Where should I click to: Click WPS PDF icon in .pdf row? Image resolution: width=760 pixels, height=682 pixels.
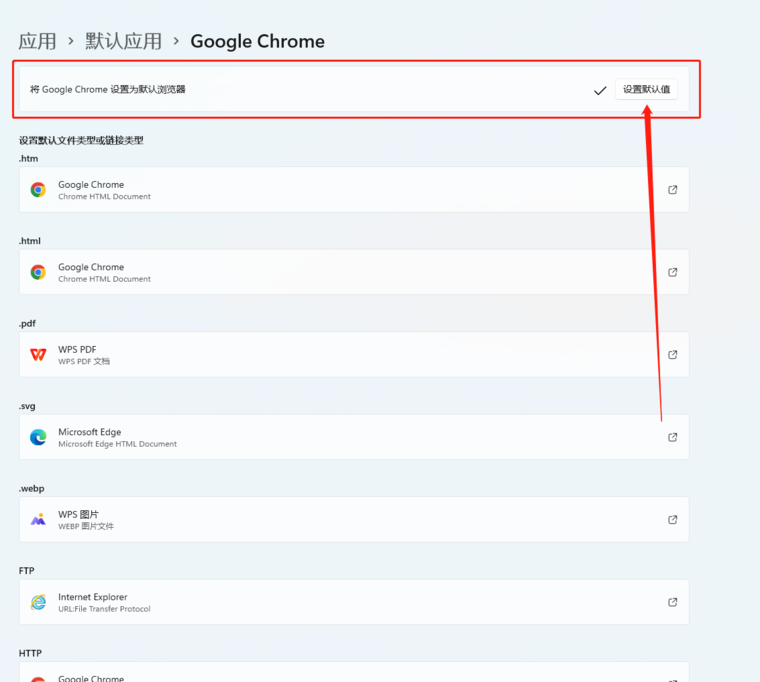point(38,354)
